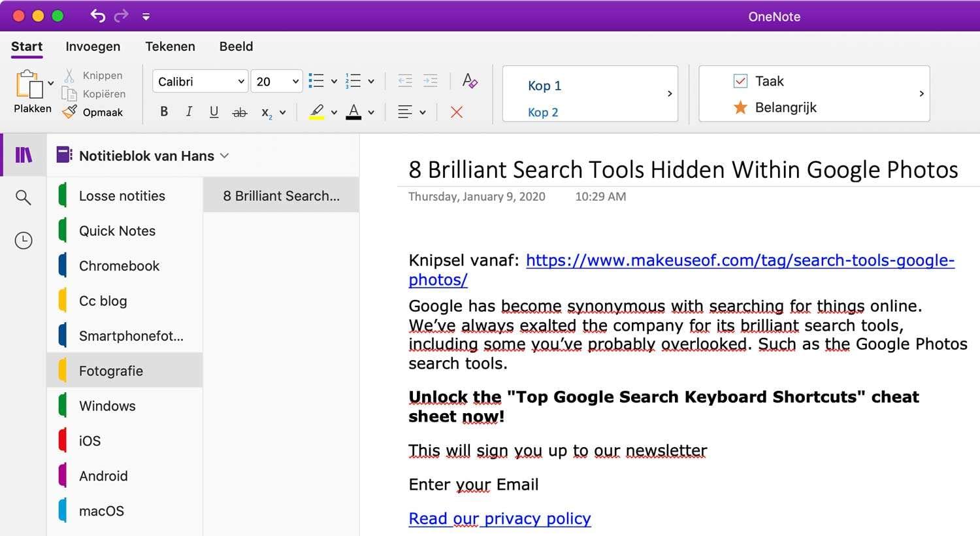Apply a bulleted list
This screenshot has width=980, height=536.
pyautogui.click(x=316, y=81)
